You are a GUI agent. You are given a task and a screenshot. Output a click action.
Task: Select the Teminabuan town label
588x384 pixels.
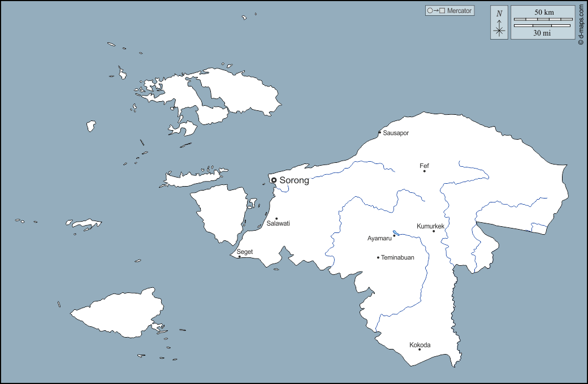tap(397, 258)
